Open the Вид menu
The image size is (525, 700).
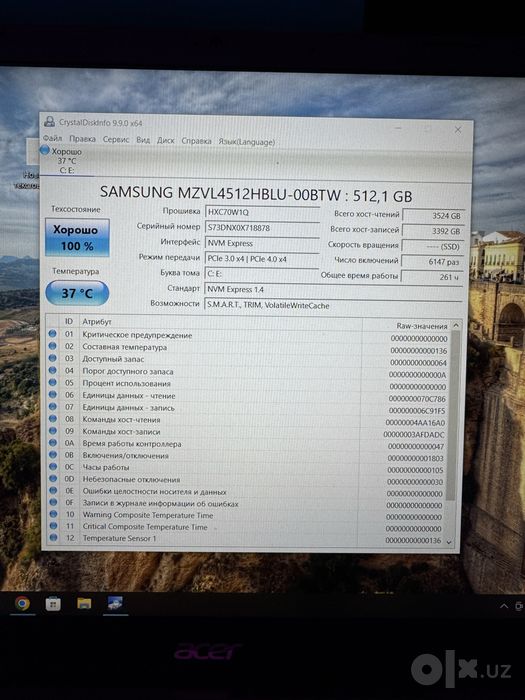point(143,140)
